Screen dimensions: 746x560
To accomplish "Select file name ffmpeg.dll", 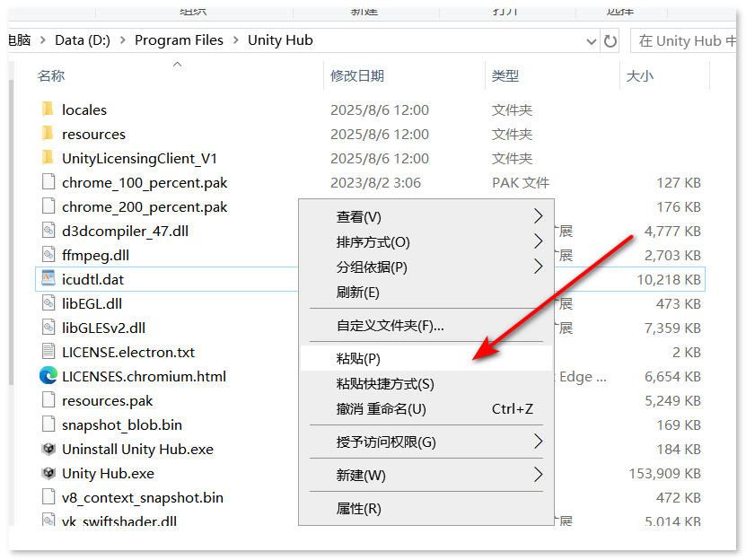I will pyautogui.click(x=96, y=256).
